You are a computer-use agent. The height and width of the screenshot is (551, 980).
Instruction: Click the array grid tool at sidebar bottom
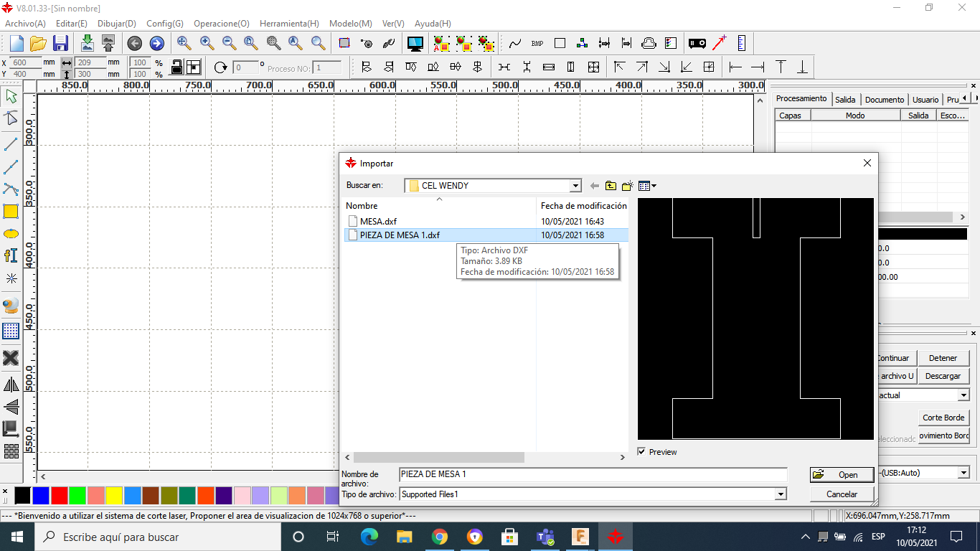[11, 451]
